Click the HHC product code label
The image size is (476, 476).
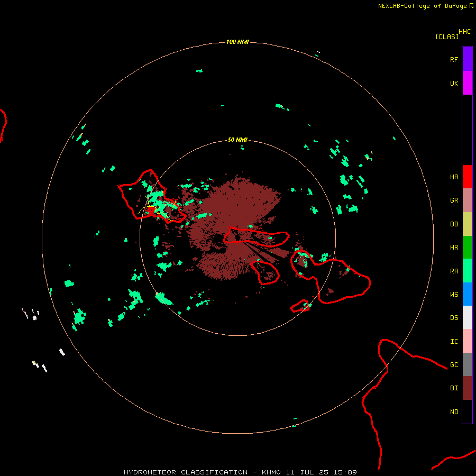[464, 32]
